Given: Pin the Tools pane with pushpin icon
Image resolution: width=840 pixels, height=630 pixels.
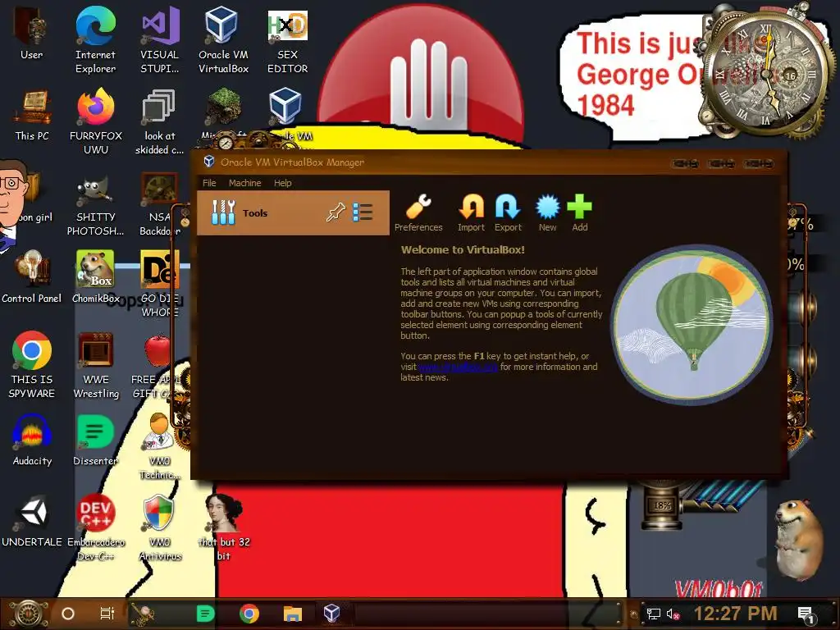Looking at the screenshot, I should pos(336,212).
